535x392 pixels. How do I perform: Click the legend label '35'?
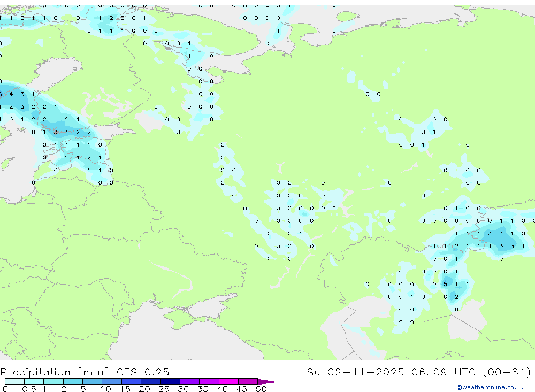(x=203, y=389)
